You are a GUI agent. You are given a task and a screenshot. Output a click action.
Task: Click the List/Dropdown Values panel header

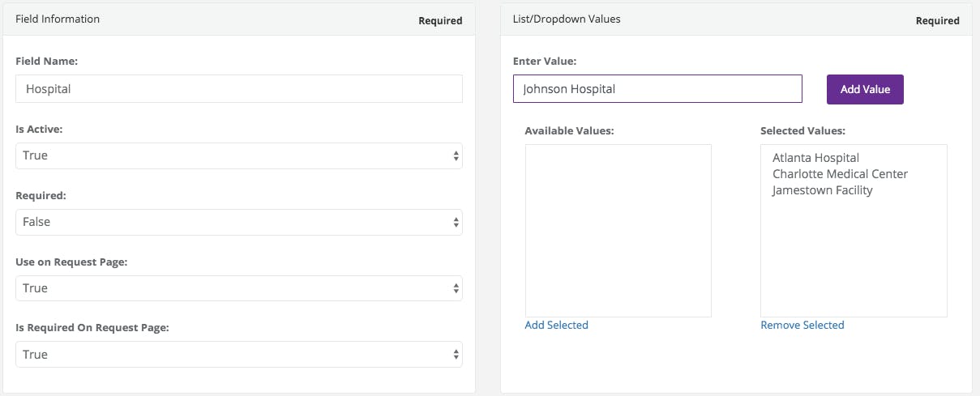click(567, 19)
